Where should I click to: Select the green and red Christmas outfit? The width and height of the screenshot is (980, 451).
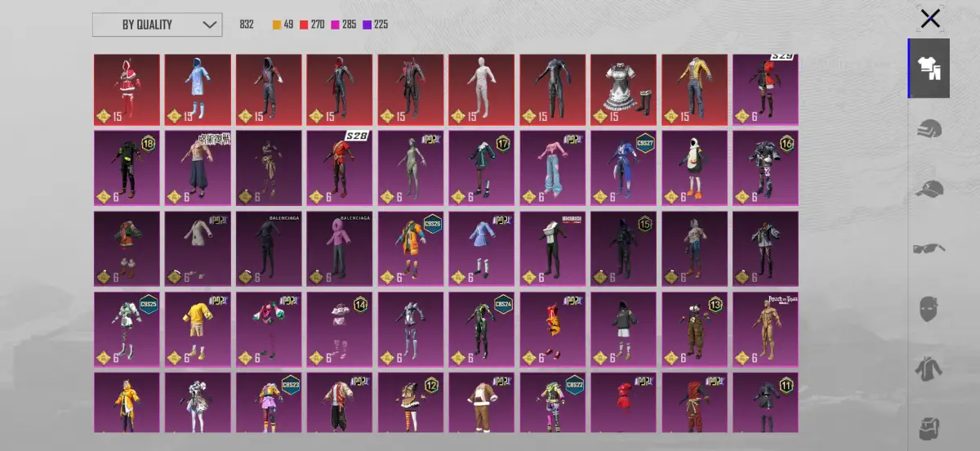(127, 248)
